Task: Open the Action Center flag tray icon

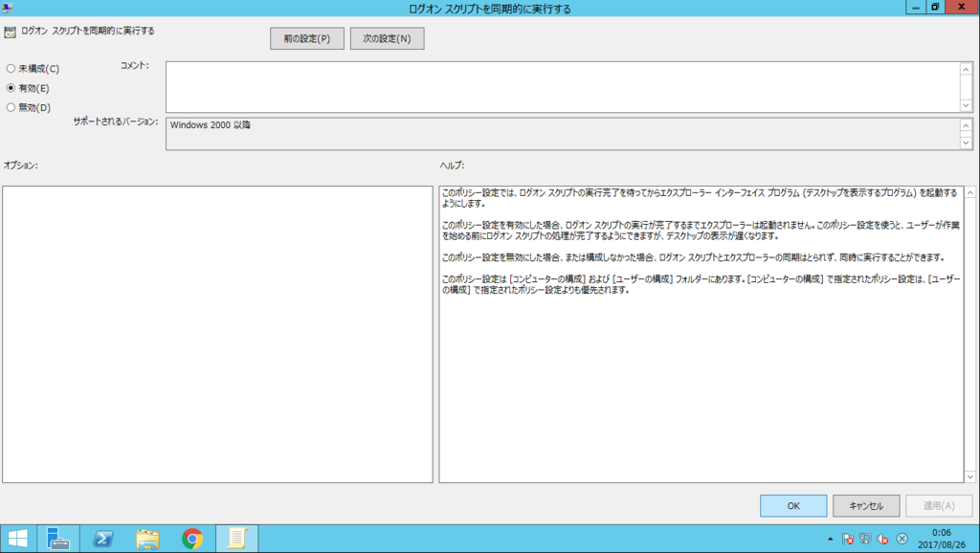Action: point(848,539)
